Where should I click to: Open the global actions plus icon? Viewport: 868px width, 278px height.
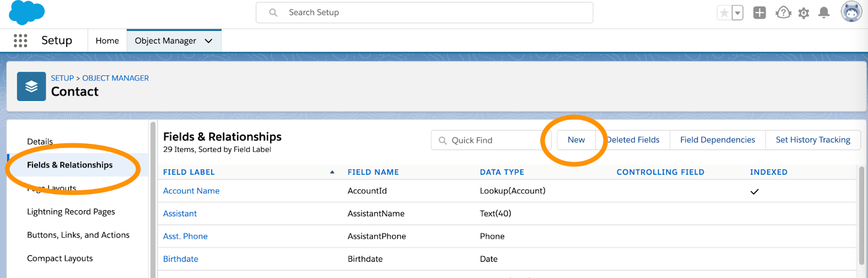pyautogui.click(x=759, y=13)
